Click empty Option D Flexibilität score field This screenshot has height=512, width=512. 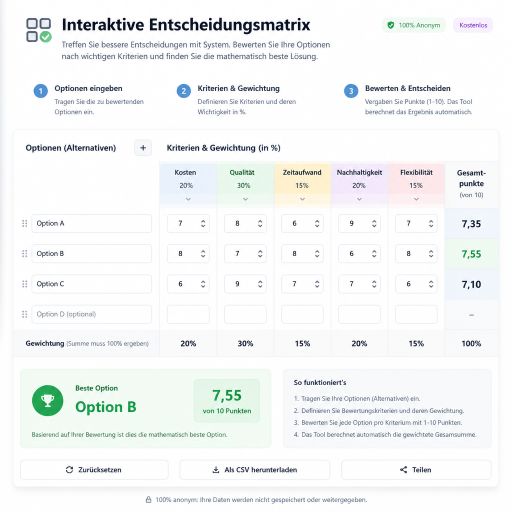(x=416, y=314)
